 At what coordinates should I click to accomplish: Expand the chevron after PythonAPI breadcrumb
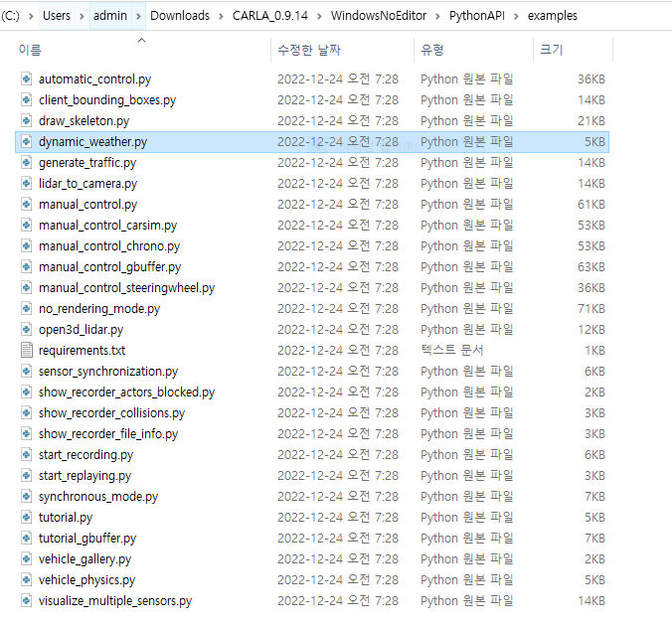click(516, 16)
